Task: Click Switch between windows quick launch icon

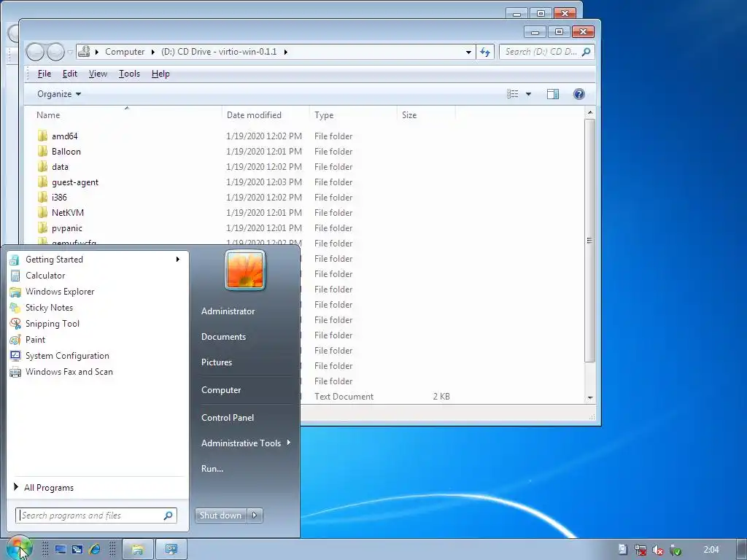Action: point(77,550)
